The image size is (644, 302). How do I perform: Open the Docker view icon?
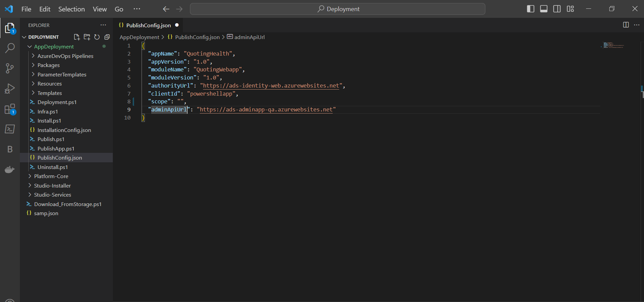(10, 169)
